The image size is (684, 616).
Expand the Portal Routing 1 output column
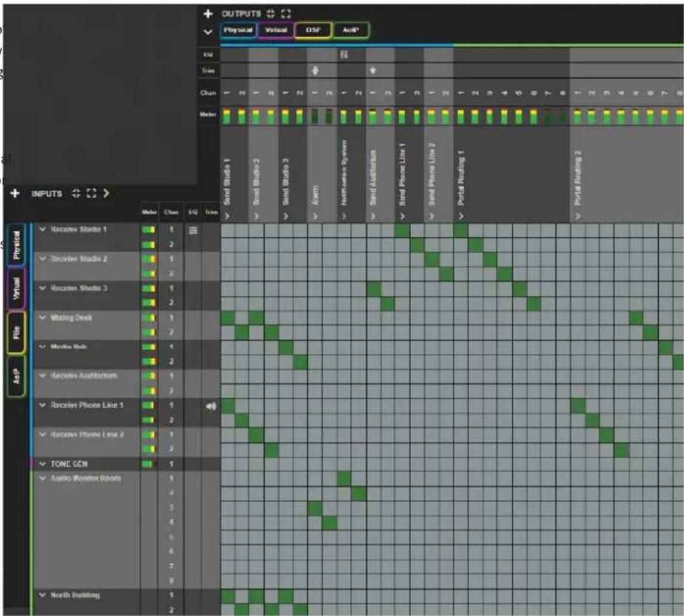click(x=461, y=216)
